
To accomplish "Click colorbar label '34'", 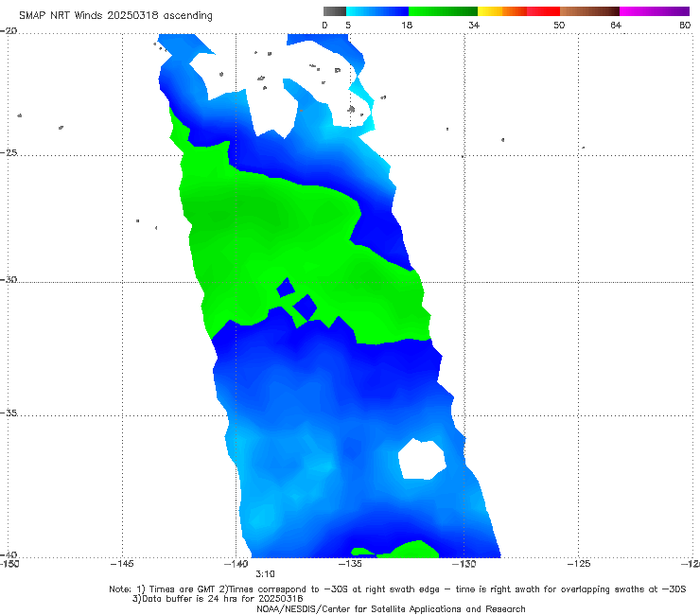I will point(474,26).
